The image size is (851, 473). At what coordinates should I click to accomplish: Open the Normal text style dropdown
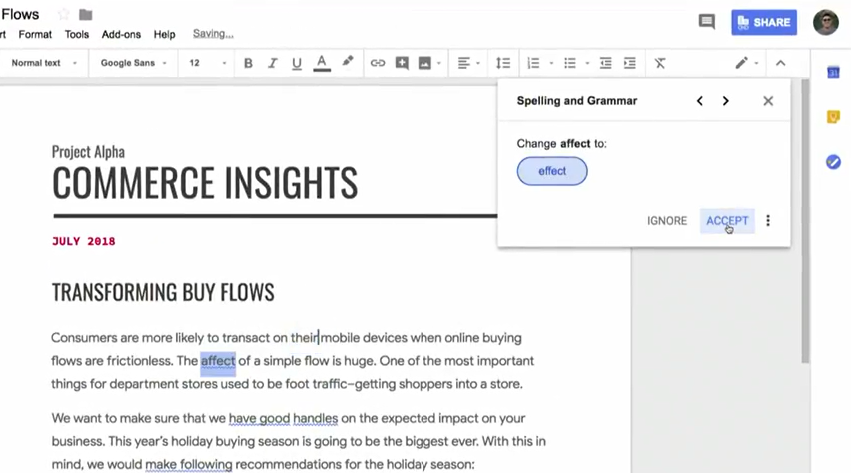coord(43,63)
